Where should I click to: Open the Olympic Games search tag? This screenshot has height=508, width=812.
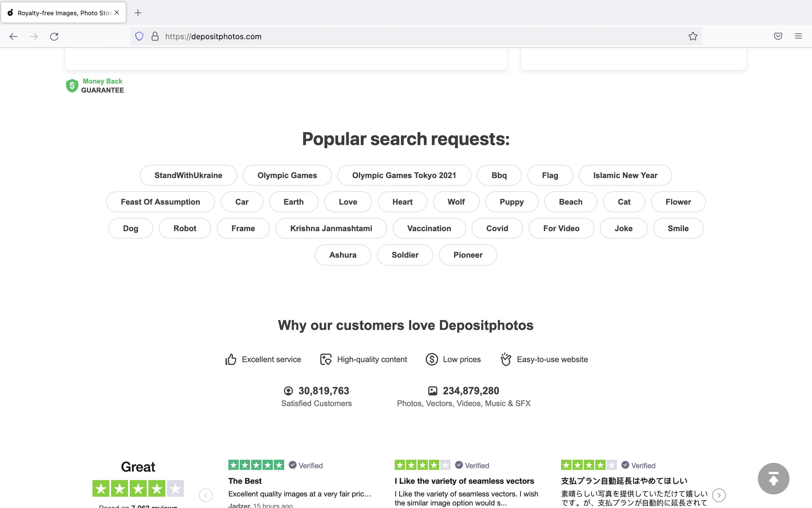click(287, 175)
